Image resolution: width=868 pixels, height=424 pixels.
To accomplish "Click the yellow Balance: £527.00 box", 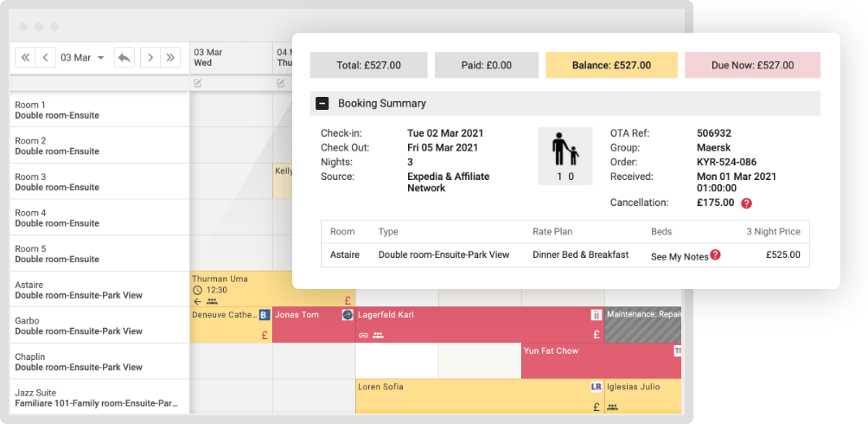I will point(612,65).
